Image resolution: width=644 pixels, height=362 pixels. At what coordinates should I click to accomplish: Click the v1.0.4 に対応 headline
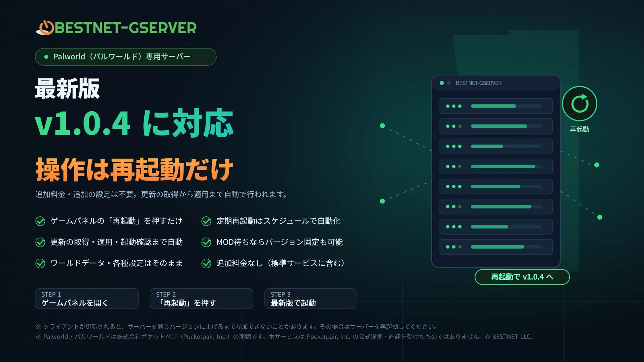coord(134,123)
